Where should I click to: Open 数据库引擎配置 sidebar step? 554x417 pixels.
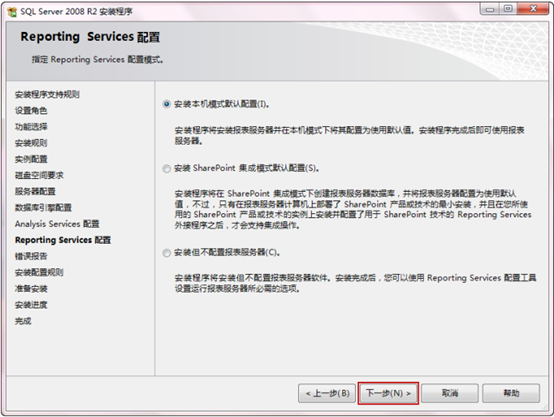[x=43, y=208]
